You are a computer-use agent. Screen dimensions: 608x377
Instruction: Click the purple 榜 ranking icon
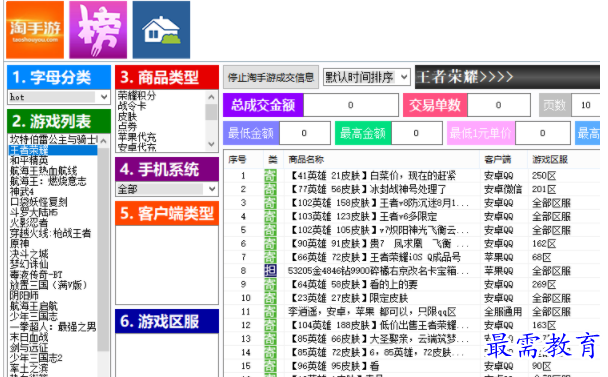click(x=98, y=30)
